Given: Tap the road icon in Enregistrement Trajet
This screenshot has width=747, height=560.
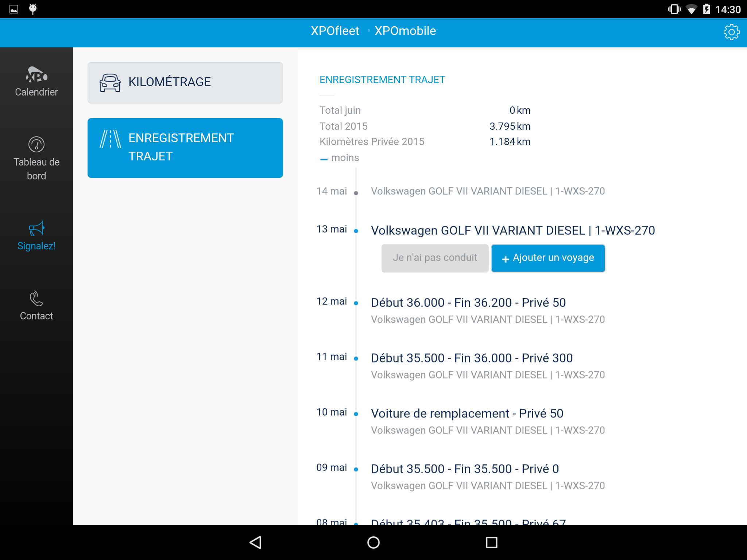Looking at the screenshot, I should pos(110,139).
